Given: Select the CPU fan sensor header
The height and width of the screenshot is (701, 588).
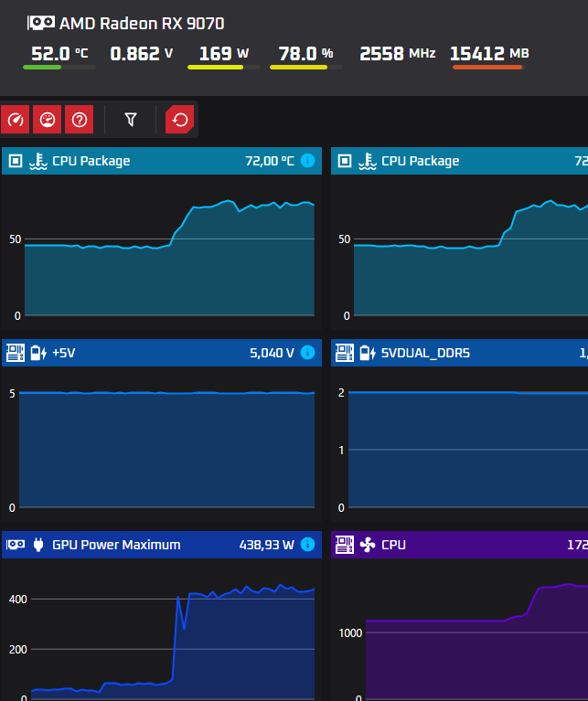Looking at the screenshot, I should coord(459,545).
